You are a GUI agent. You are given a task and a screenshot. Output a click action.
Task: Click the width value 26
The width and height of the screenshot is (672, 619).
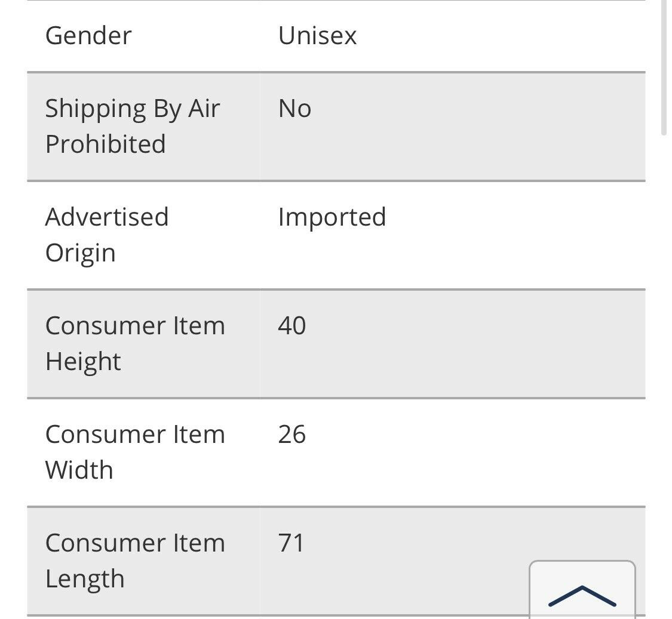292,435
